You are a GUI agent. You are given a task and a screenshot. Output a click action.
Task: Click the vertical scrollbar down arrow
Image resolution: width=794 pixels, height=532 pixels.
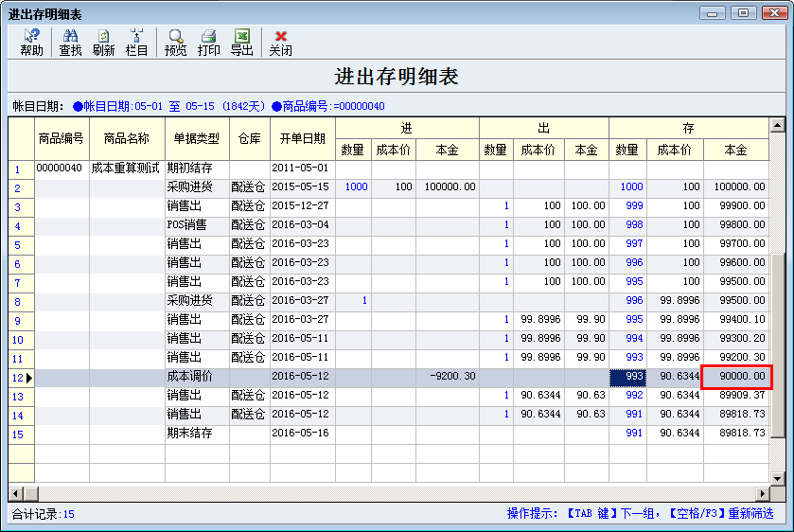coord(777,477)
